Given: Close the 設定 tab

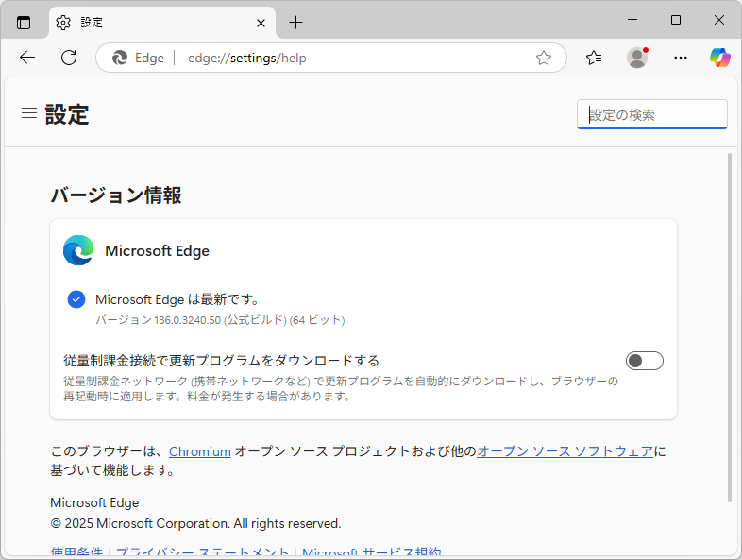Looking at the screenshot, I should [261, 23].
